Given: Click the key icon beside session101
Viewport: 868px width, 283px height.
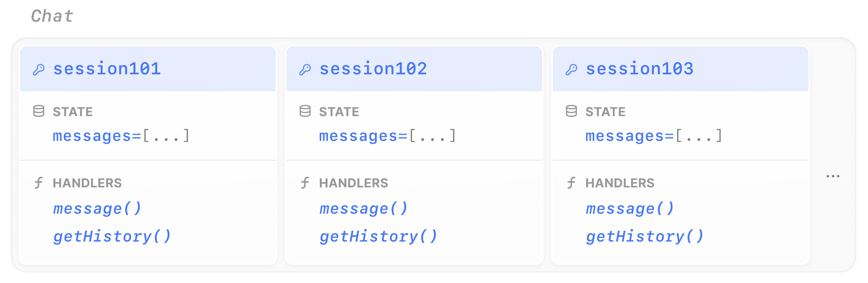Looking at the screenshot, I should click(x=39, y=70).
